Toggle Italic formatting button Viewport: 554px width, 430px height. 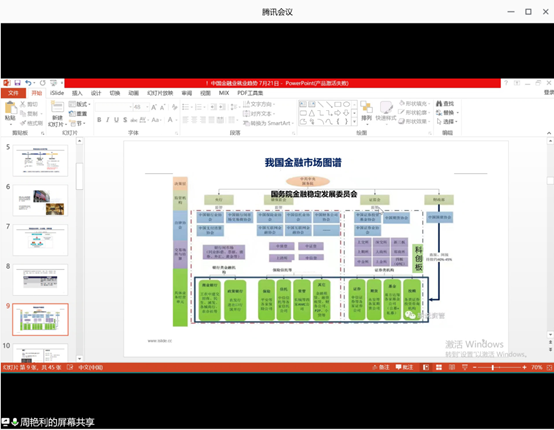click(x=108, y=120)
